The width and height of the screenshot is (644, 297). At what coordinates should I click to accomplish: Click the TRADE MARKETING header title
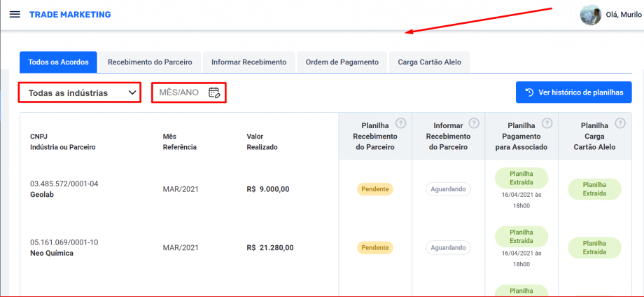coord(70,15)
